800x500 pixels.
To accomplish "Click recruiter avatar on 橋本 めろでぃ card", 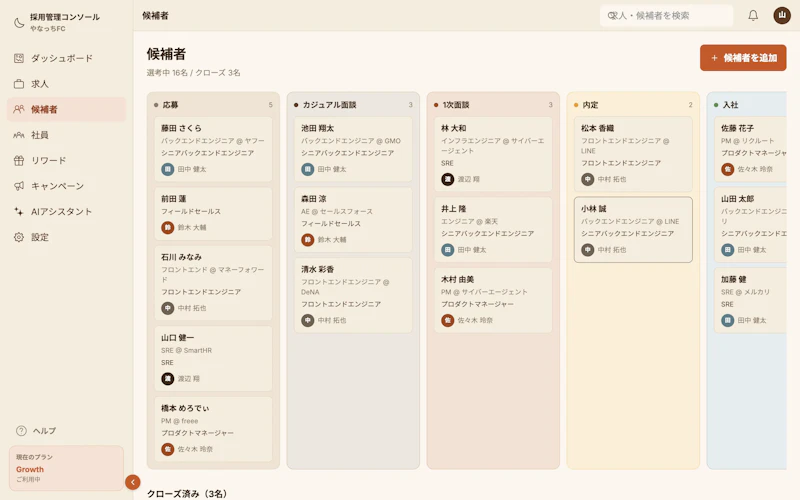I will (x=168, y=449).
